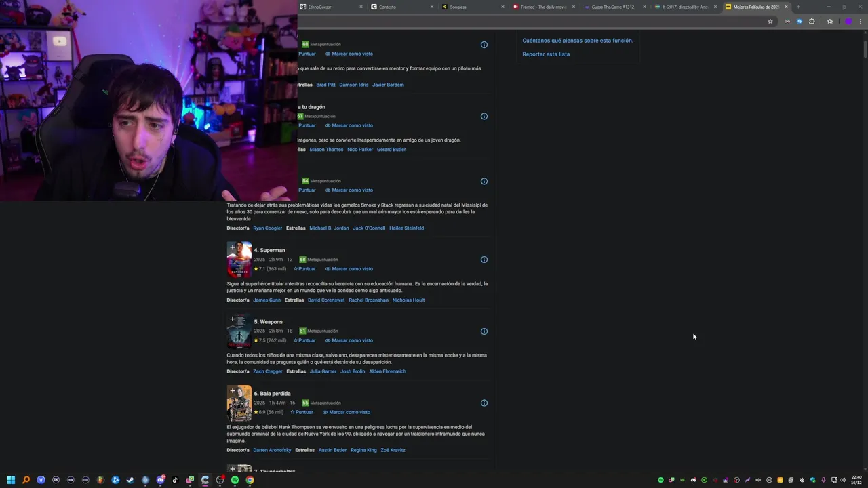Open the Weapons poster thumbnail
The width and height of the screenshot is (868, 488).
[x=239, y=331]
